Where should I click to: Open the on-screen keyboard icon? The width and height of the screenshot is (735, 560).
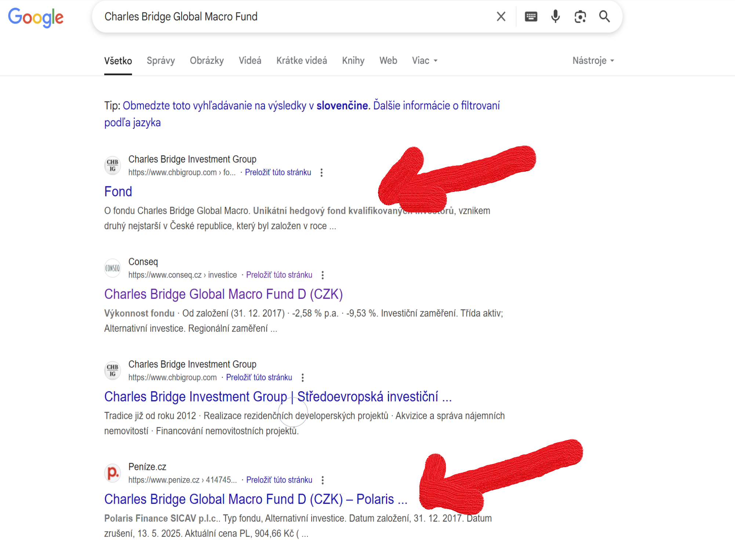(531, 17)
